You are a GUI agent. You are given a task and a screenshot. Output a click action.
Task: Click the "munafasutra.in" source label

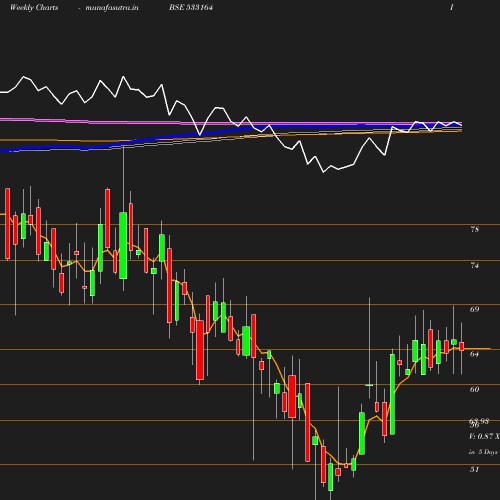[x=112, y=8]
